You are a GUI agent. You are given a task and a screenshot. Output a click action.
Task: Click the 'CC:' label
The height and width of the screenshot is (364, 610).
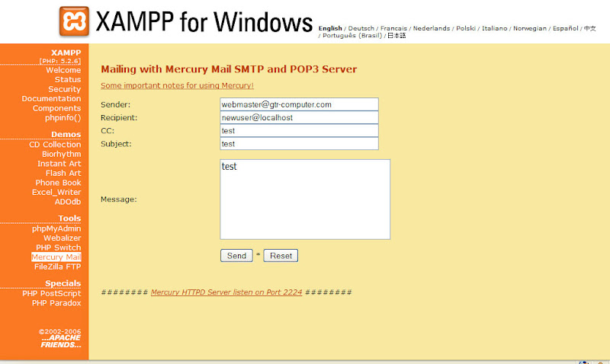tap(108, 131)
